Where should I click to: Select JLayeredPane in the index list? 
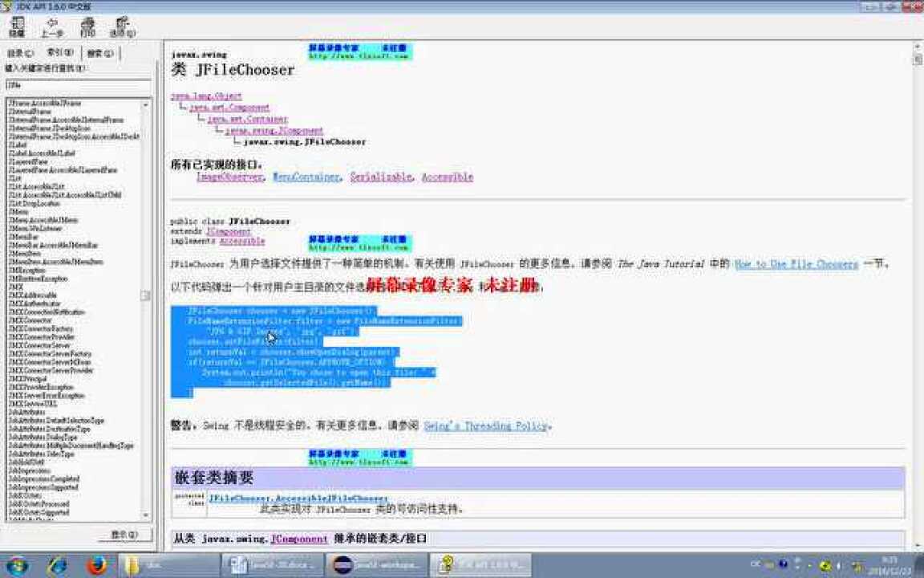28,161
